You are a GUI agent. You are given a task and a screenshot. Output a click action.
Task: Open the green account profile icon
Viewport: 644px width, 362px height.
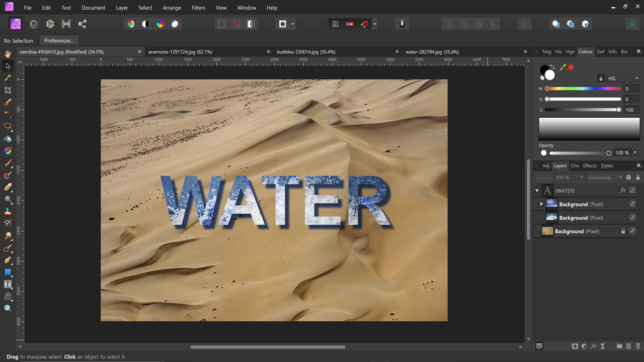click(x=632, y=24)
